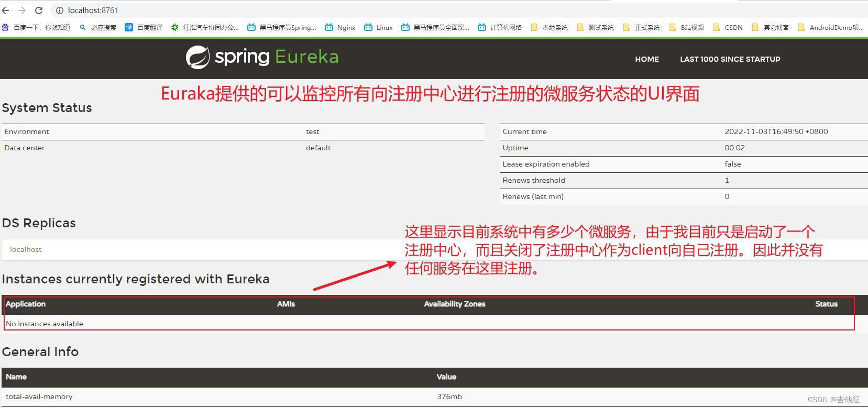The height and width of the screenshot is (408, 868).
Task: Select the System Status heading
Action: tap(47, 108)
